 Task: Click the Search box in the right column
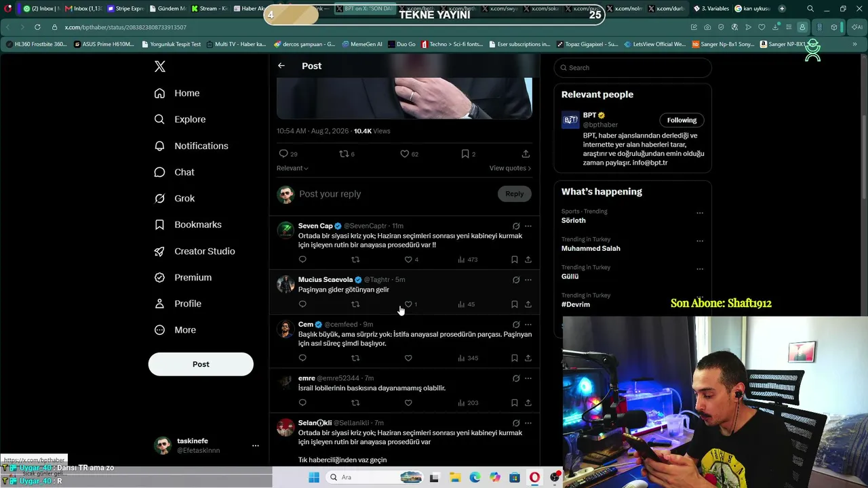point(633,68)
